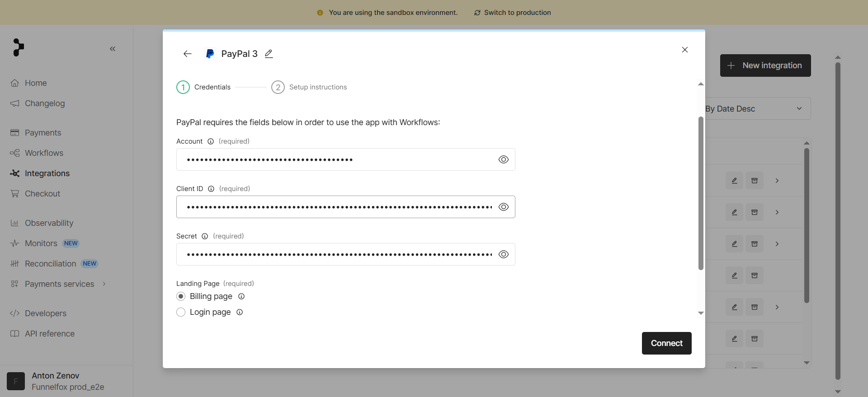
Task: Click archive icon in fourth integration row
Action: [755, 276]
